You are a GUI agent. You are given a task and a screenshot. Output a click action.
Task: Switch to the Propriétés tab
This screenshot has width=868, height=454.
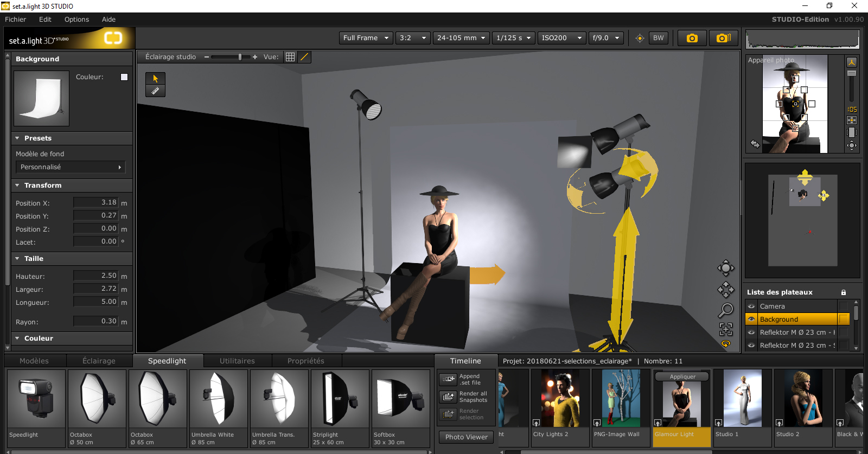[306, 361]
